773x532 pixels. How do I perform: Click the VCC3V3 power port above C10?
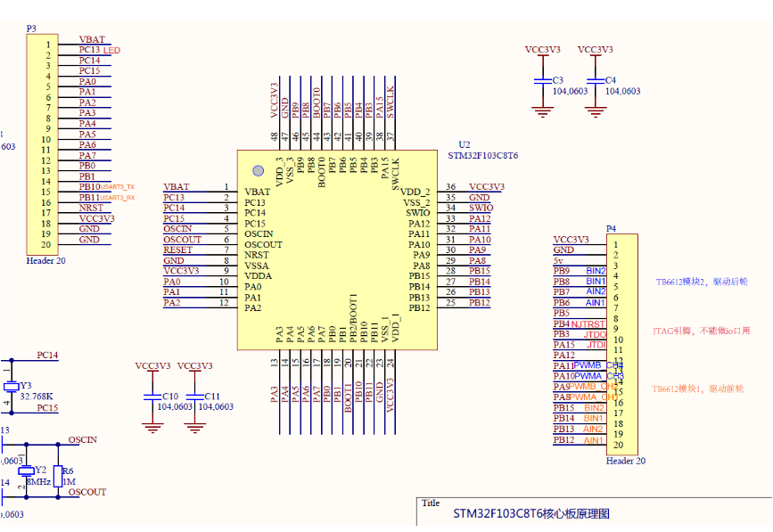(152, 366)
